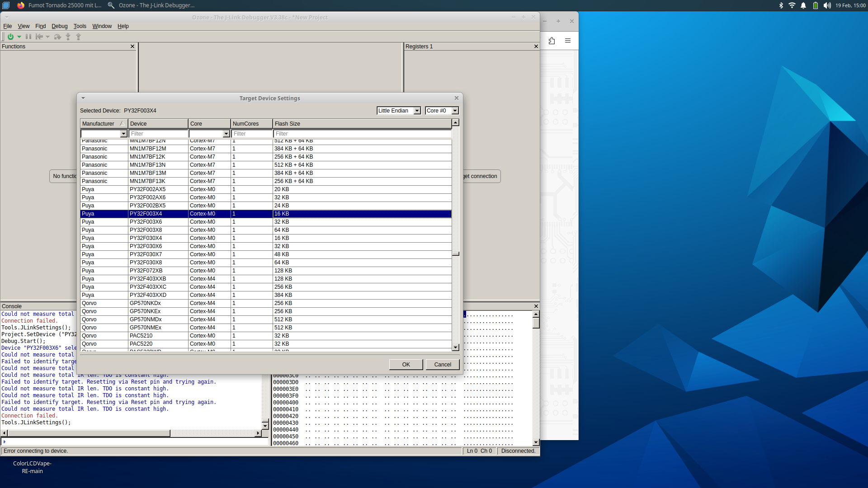Viewport: 868px width, 488px height.
Task: Open Firefox extensions puzzle icon
Action: pos(552,41)
